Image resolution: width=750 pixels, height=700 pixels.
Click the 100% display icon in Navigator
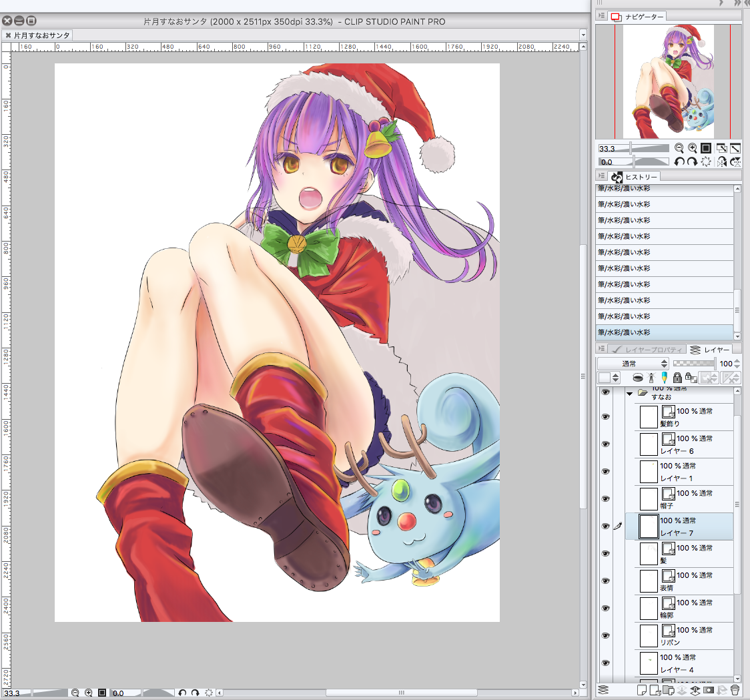(706, 148)
